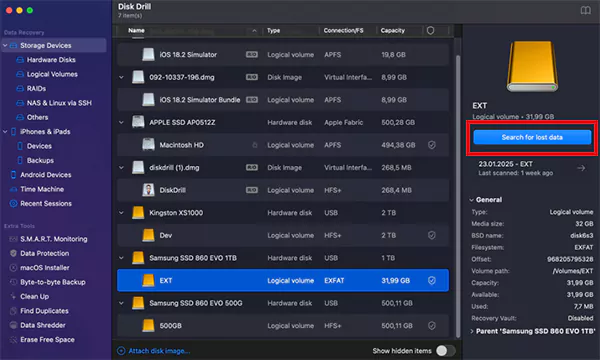Open Devices under iPhones & iPads

point(39,146)
